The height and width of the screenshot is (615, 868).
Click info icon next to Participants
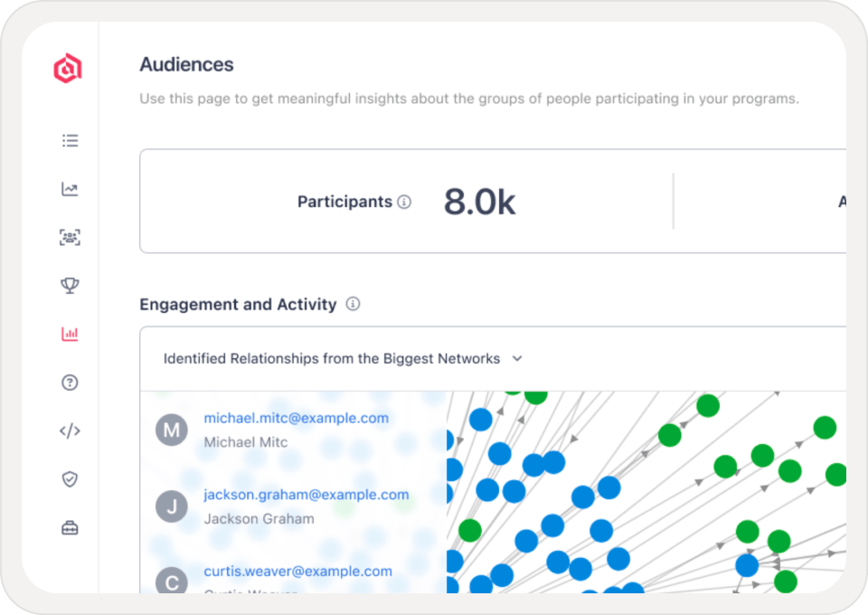404,202
